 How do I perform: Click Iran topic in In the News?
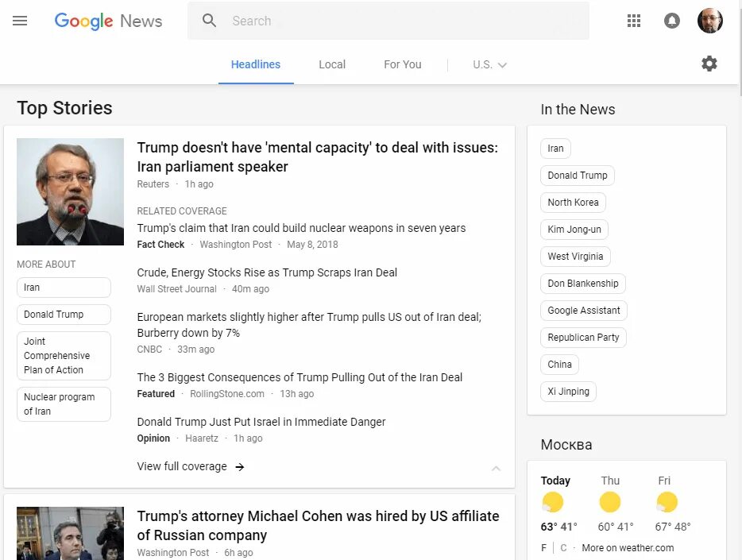pyautogui.click(x=555, y=149)
